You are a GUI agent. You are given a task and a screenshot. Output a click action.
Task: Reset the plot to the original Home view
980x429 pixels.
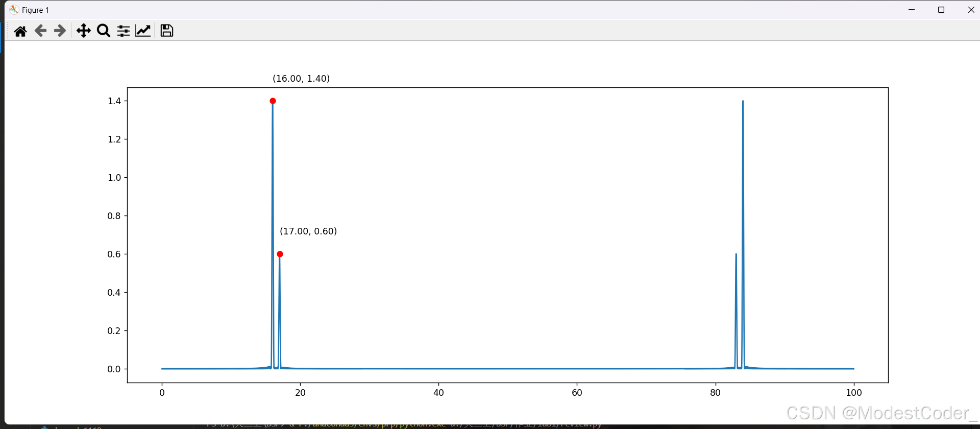(x=20, y=31)
